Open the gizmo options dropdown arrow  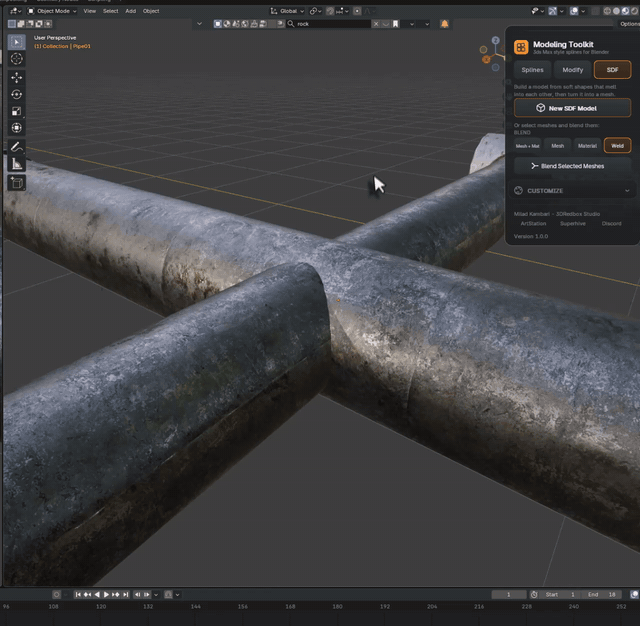click(x=562, y=11)
